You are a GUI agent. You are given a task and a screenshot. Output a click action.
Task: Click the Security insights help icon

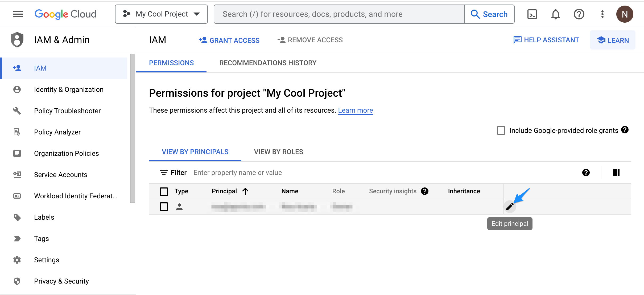(425, 191)
